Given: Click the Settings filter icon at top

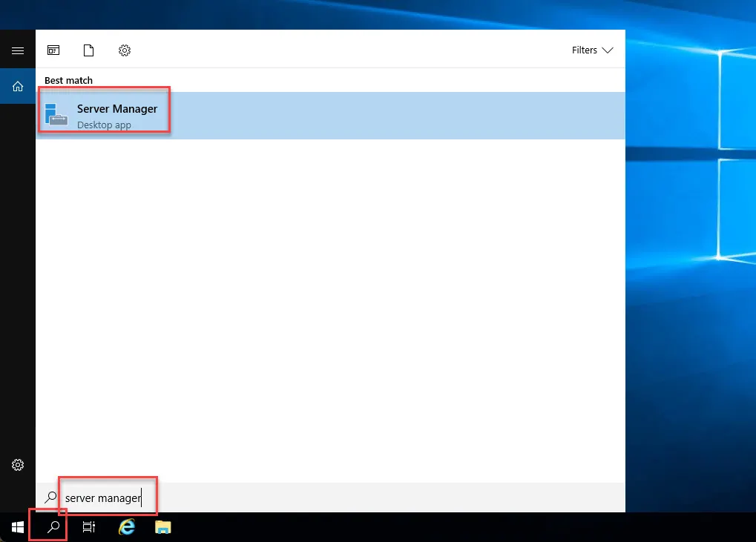Looking at the screenshot, I should coord(124,50).
